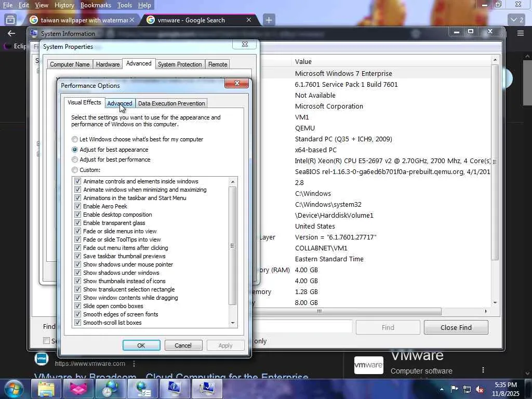Open the System Protection tab
532x399 pixels.
click(180, 64)
